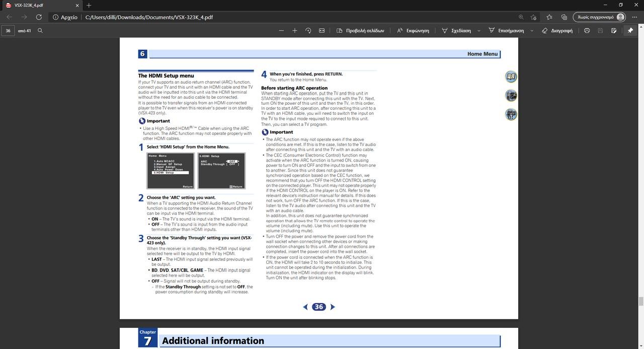
Task: Click step 'Choose the ARC setting you want'
Action: [x=181, y=197]
